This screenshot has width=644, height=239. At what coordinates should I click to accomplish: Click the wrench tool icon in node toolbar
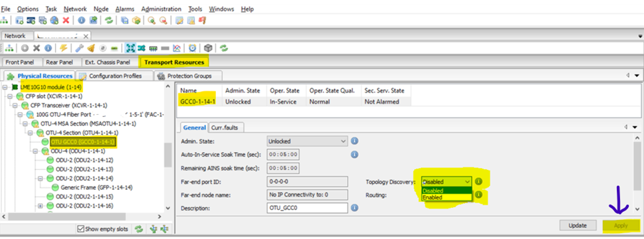pyautogui.click(x=80, y=48)
